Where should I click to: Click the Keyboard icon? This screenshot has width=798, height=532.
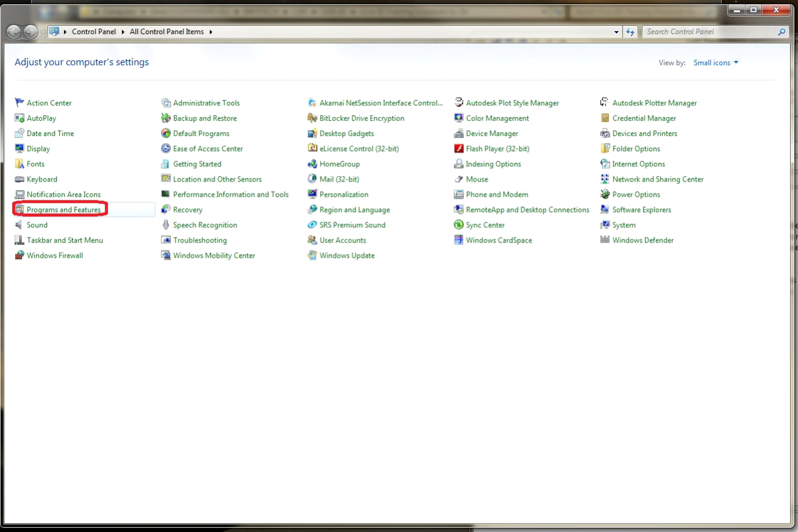[20, 179]
